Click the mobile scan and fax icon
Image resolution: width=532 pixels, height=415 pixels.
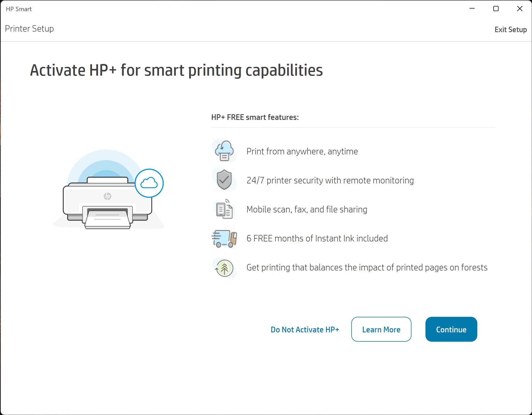[x=224, y=209]
